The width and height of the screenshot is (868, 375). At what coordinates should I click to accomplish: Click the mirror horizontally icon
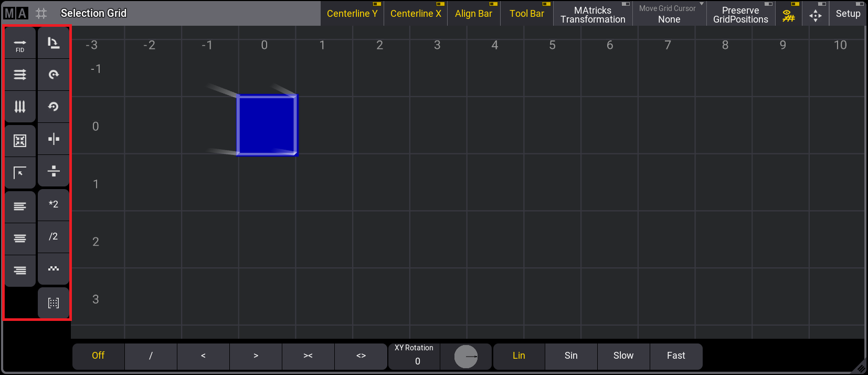click(54, 139)
